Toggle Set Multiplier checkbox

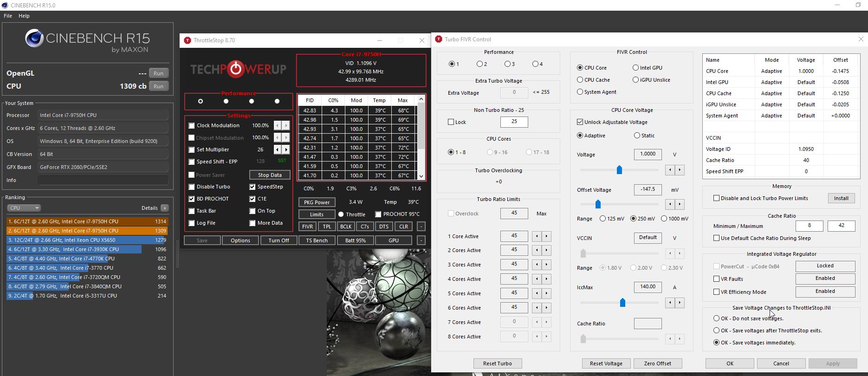(x=191, y=150)
